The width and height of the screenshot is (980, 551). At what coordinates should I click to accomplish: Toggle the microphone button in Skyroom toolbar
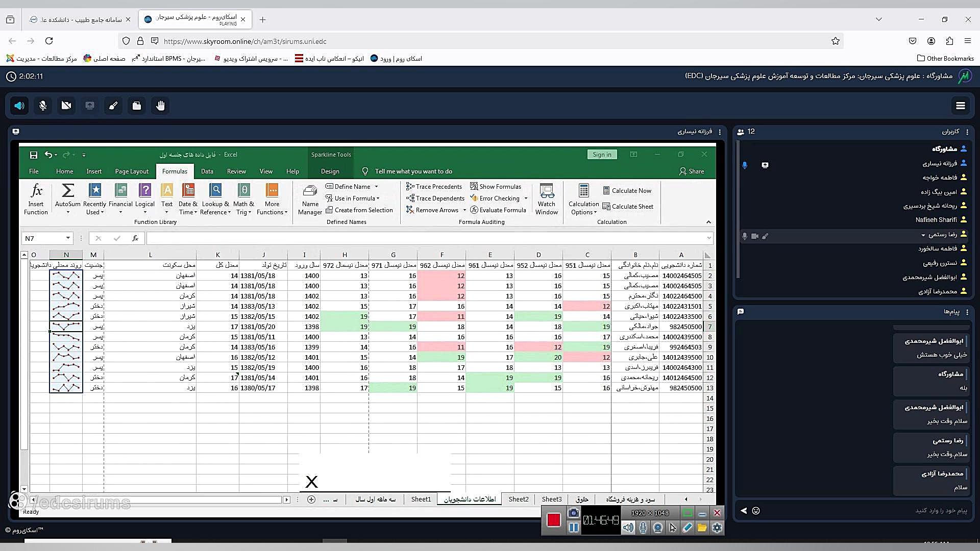tap(43, 106)
